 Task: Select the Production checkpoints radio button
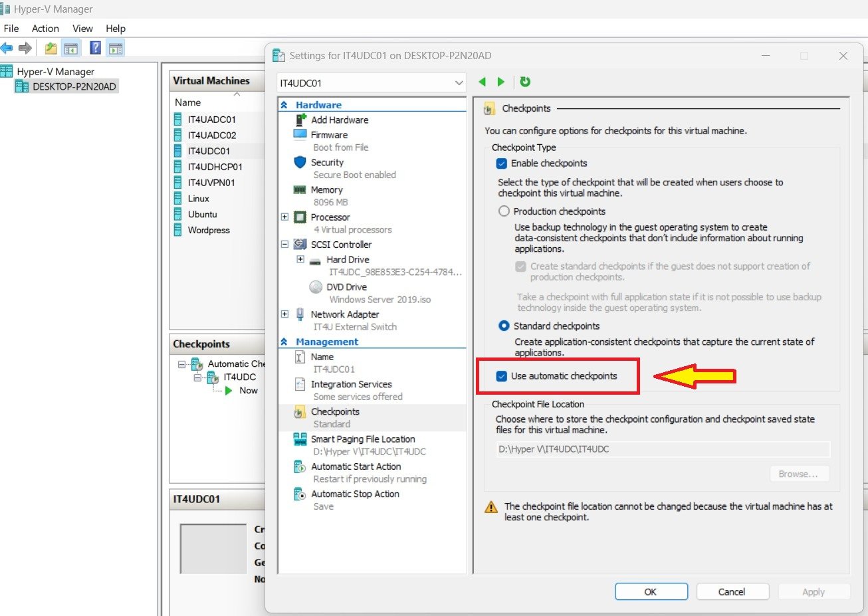click(504, 211)
